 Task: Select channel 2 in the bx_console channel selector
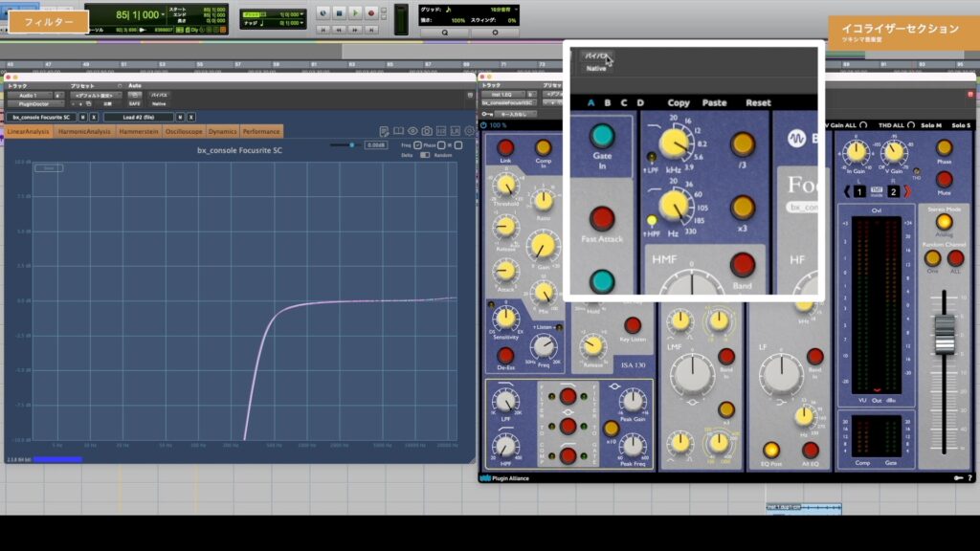893,191
